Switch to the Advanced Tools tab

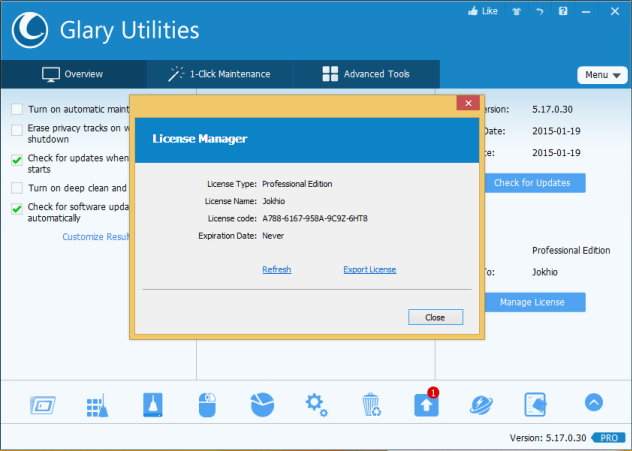(x=366, y=74)
